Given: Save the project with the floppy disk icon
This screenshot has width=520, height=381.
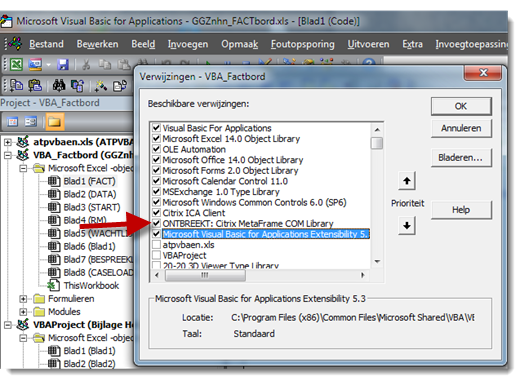Looking at the screenshot, I should pos(63,64).
